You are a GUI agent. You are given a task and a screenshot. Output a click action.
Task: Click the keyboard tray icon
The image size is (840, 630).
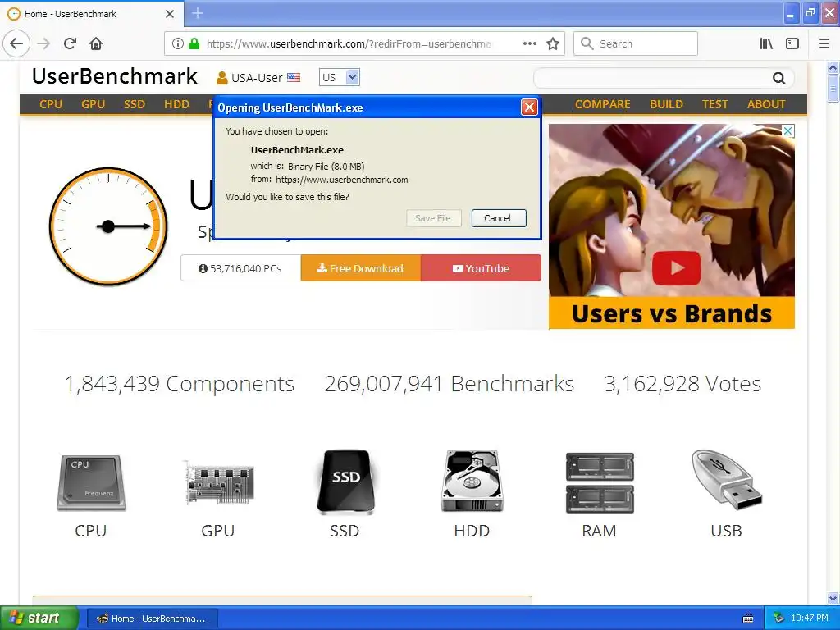(x=748, y=619)
